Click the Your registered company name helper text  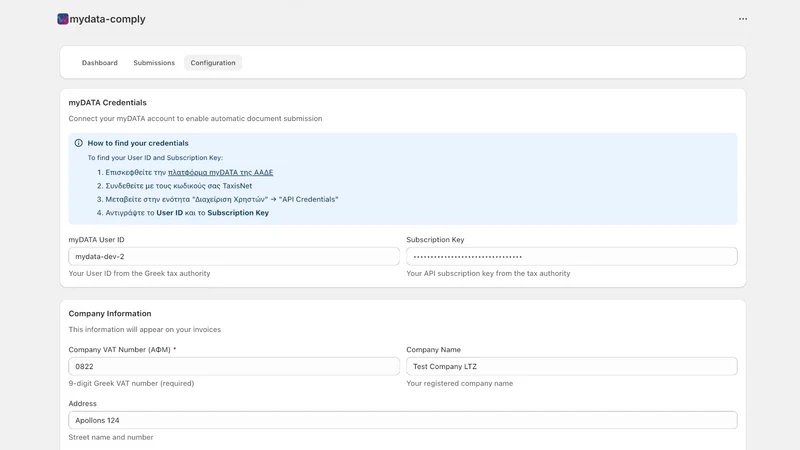click(460, 383)
